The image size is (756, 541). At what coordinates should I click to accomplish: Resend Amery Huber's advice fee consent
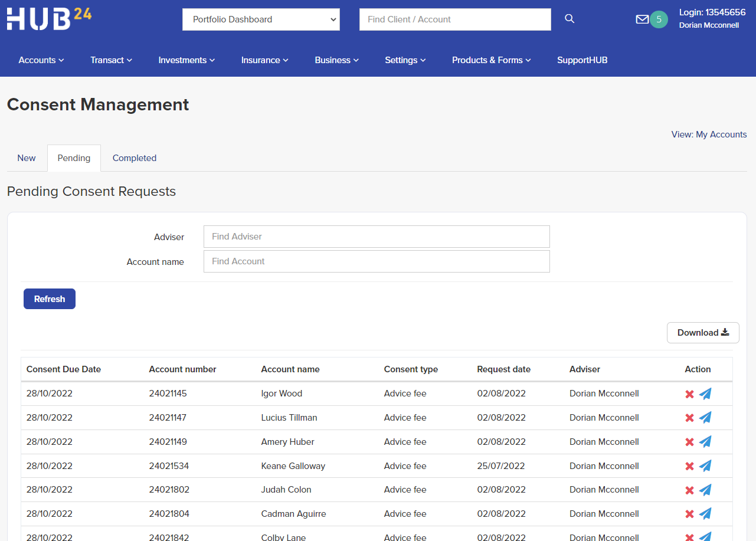coord(705,441)
